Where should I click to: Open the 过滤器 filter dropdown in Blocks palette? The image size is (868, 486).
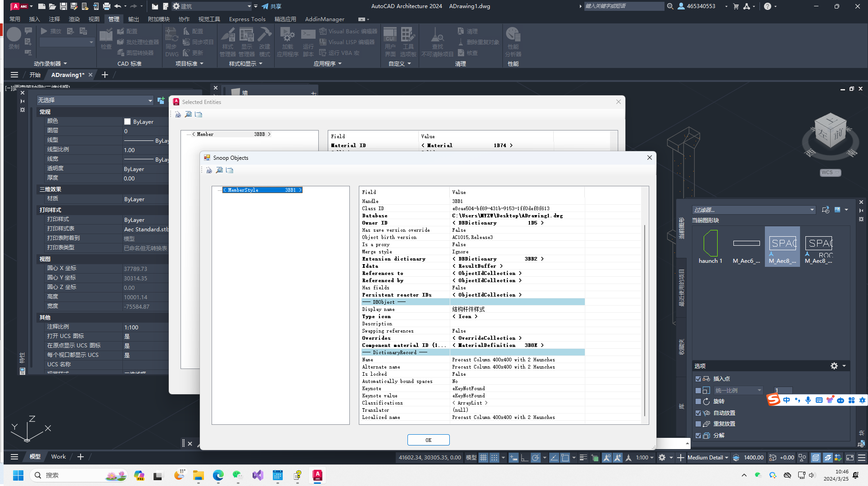click(x=812, y=210)
